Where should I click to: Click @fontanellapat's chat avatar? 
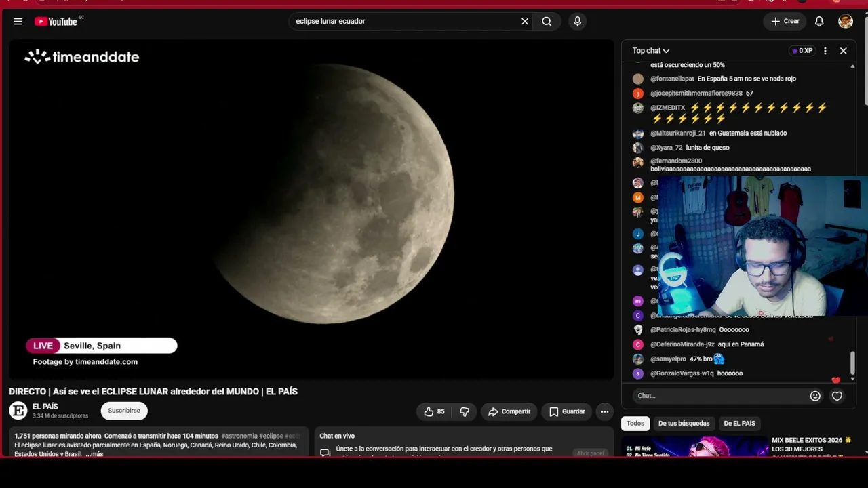[638, 79]
